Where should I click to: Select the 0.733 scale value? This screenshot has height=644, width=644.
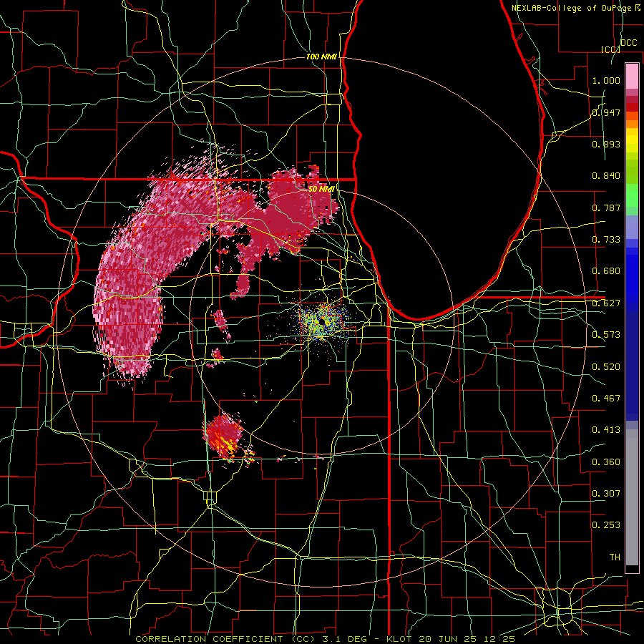click(x=606, y=240)
